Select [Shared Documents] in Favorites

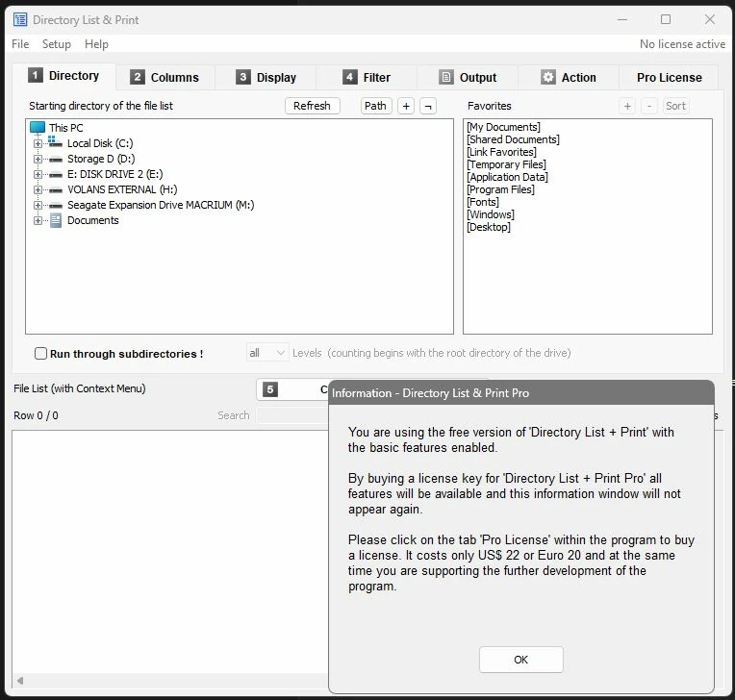[513, 139]
